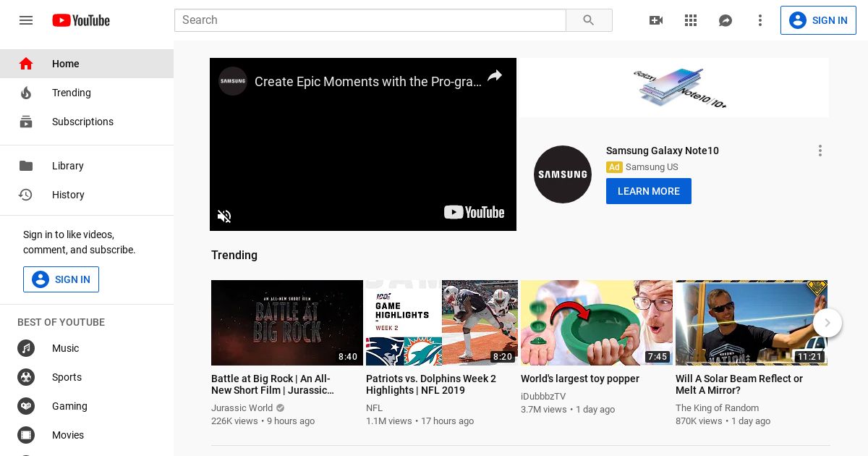Image resolution: width=868 pixels, height=456 pixels.
Task: Open Subscriptions in sidebar
Action: 87,122
